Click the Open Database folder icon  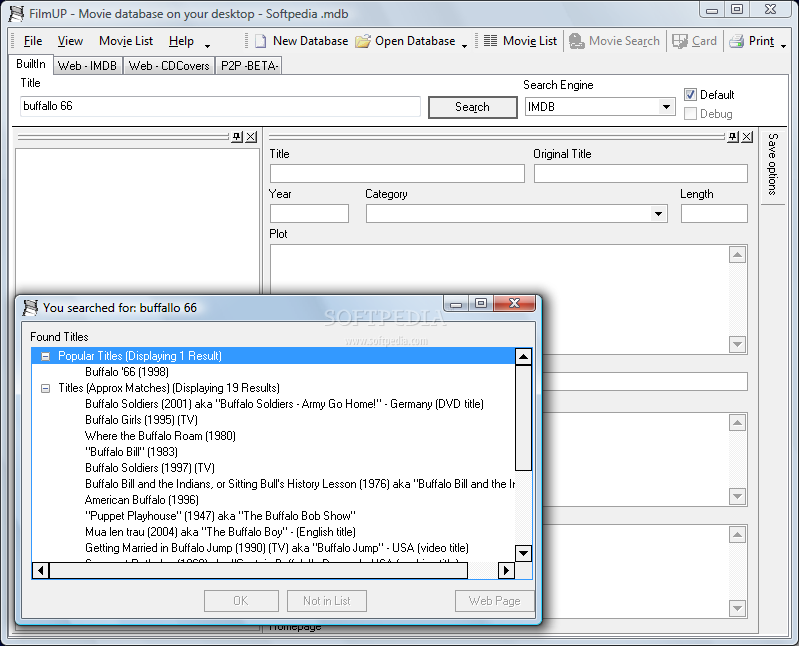tap(363, 41)
